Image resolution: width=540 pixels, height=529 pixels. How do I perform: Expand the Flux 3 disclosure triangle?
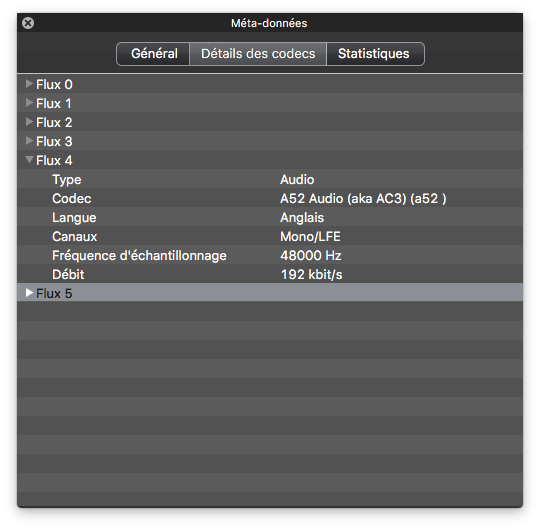click(x=29, y=141)
